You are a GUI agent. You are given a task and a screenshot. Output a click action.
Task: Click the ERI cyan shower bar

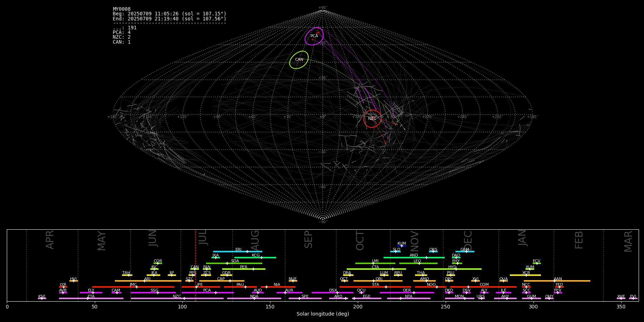coord(238,252)
